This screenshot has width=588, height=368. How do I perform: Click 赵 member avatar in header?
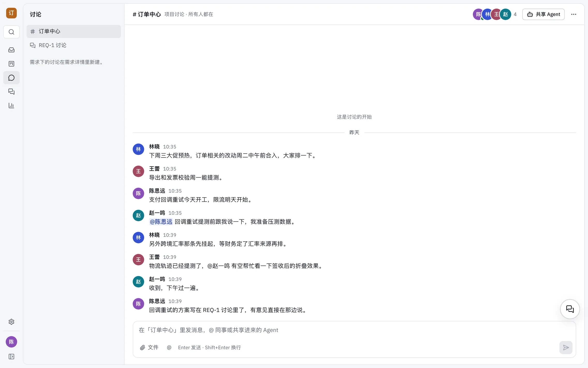(505, 14)
